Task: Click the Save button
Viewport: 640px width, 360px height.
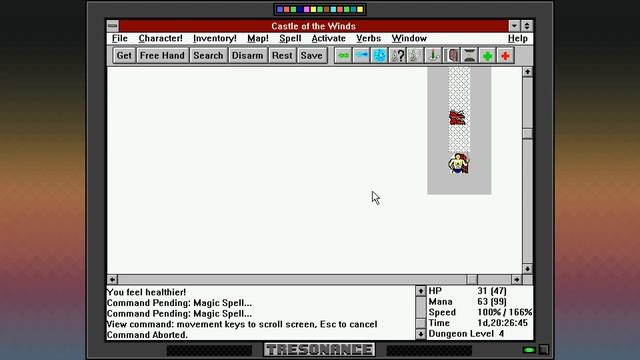Action: 311,56
